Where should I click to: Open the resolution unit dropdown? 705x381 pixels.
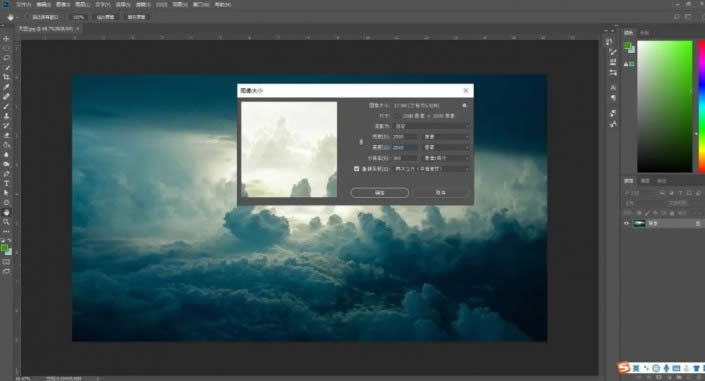point(446,158)
